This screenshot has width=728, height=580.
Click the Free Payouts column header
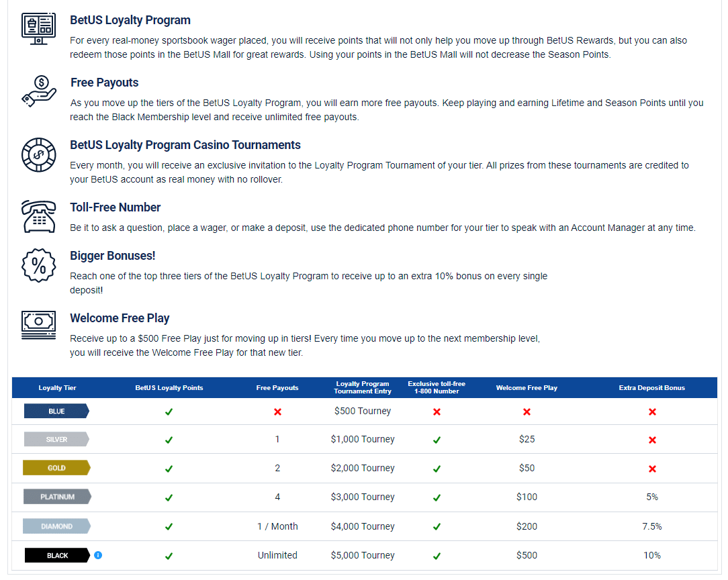pyautogui.click(x=277, y=387)
